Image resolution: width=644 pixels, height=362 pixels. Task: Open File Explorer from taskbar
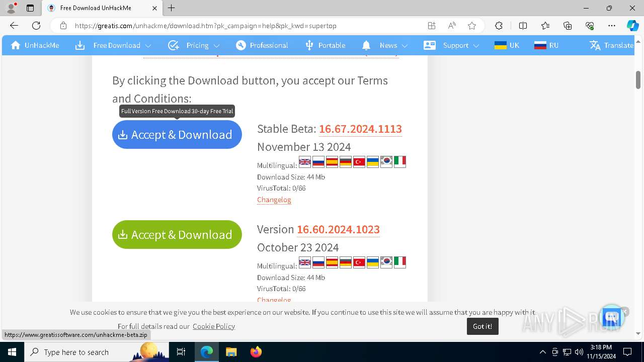231,352
